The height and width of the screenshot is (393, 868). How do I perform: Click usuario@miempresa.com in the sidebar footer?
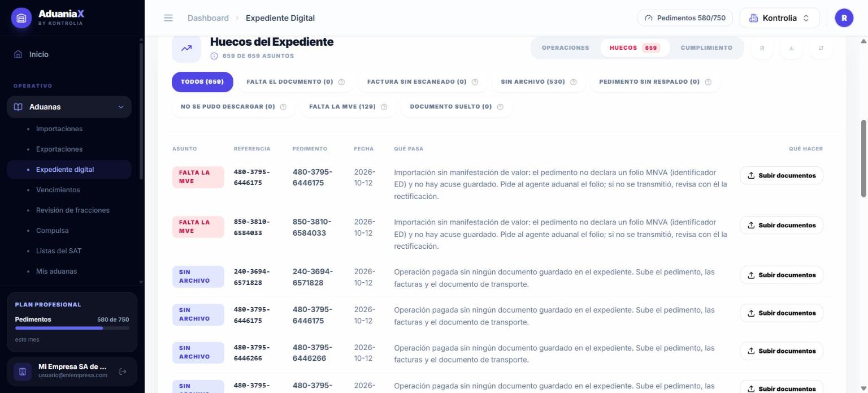(x=73, y=375)
